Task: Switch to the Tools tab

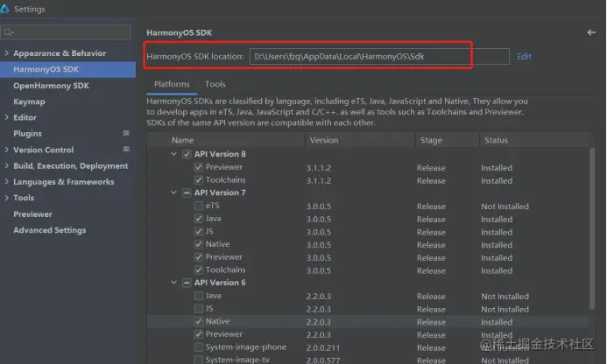Action: (215, 84)
